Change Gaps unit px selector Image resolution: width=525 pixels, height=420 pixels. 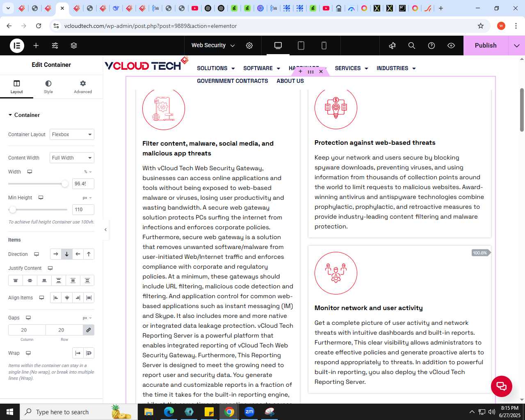coord(87,318)
